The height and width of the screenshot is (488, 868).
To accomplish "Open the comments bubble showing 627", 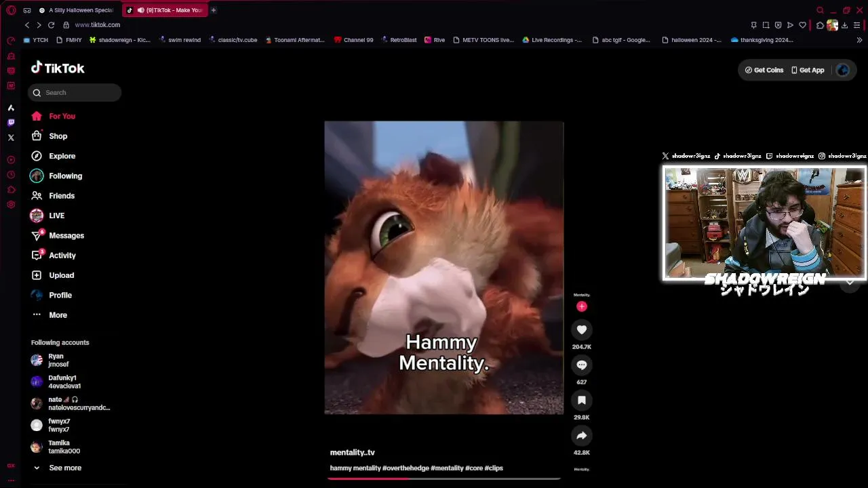I will tap(581, 365).
